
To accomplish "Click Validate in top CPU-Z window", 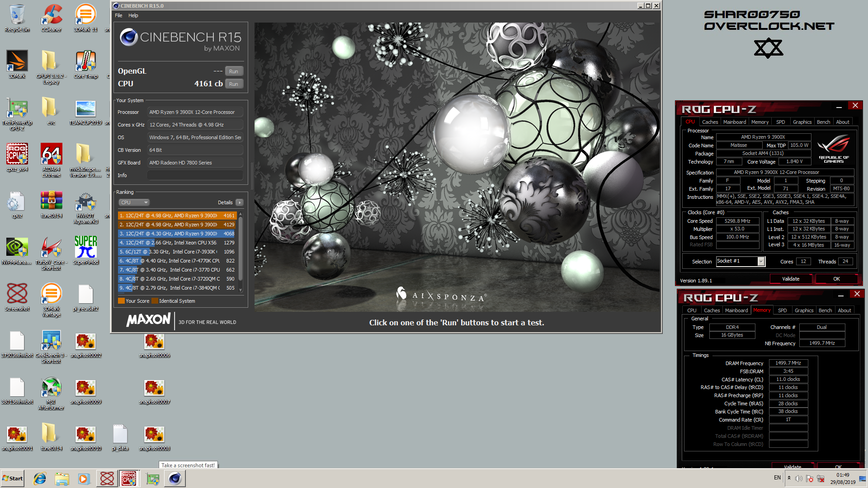I will click(791, 279).
